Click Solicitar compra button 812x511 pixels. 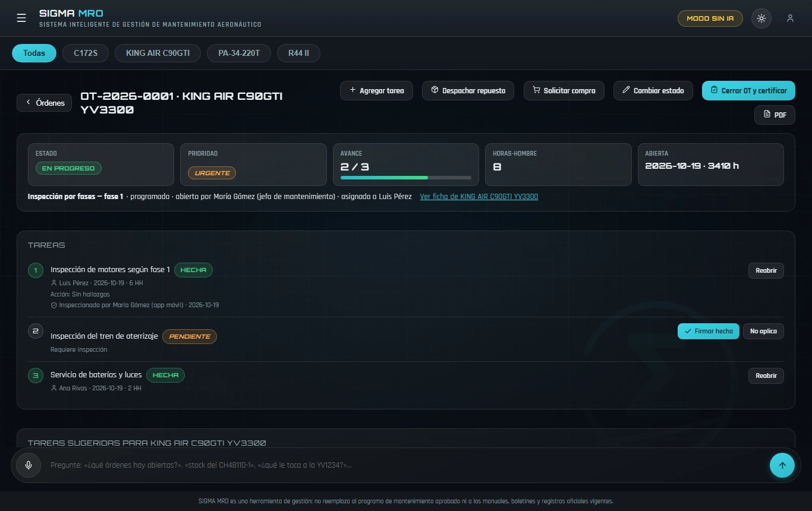click(x=564, y=90)
